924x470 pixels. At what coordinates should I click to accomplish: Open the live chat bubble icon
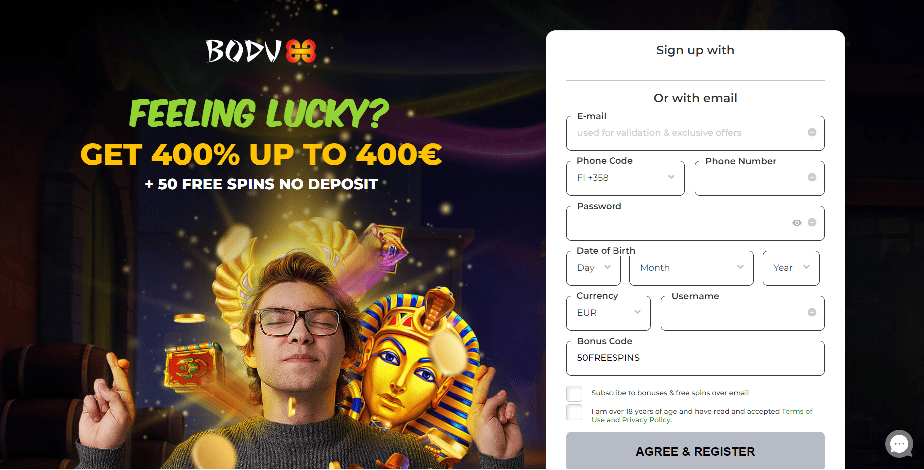pos(899,444)
